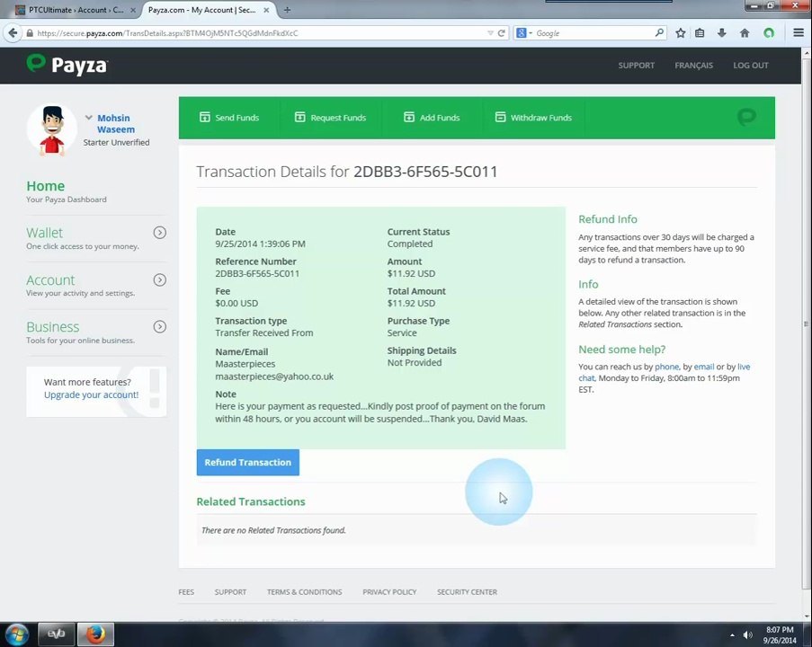Reload page with refresh icon
Viewport: 812px width, 647px height.
pos(501,33)
